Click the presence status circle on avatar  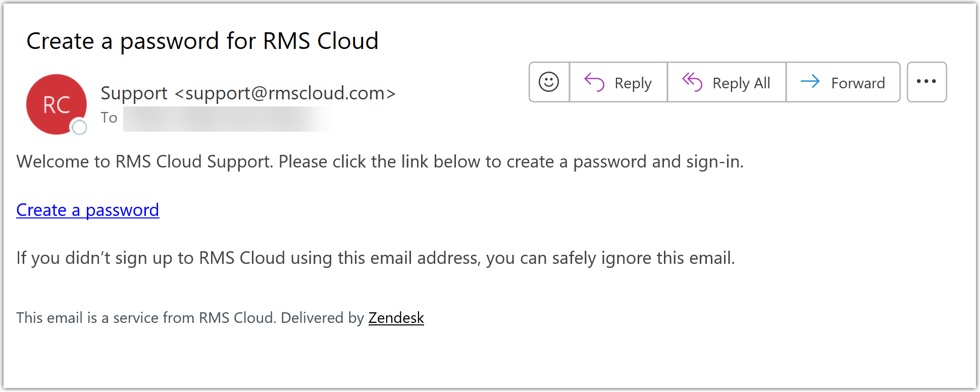click(x=79, y=127)
